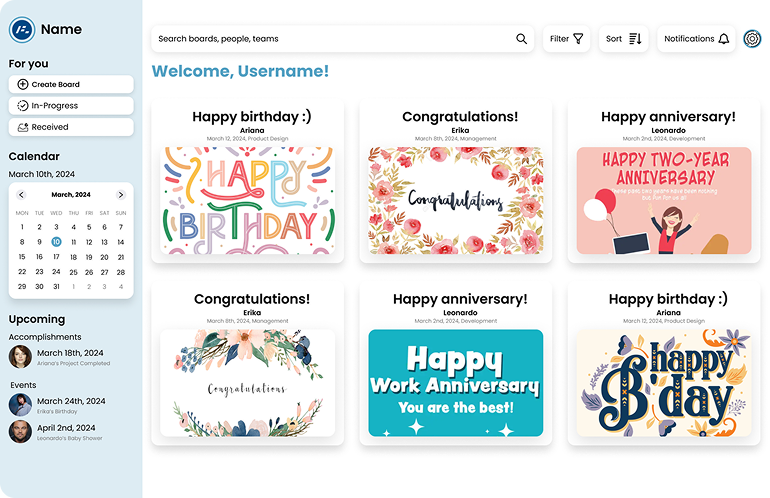Open the In-Progress boards section
Image resolution: width=770 pixels, height=498 pixels.
(x=71, y=106)
